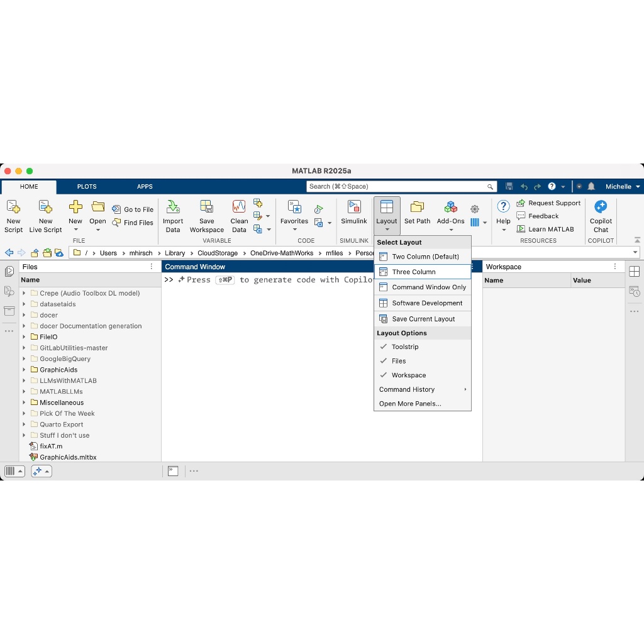Screen dimensions: 644x644
Task: Click the redo arrow in the title bar
Action: click(x=537, y=186)
